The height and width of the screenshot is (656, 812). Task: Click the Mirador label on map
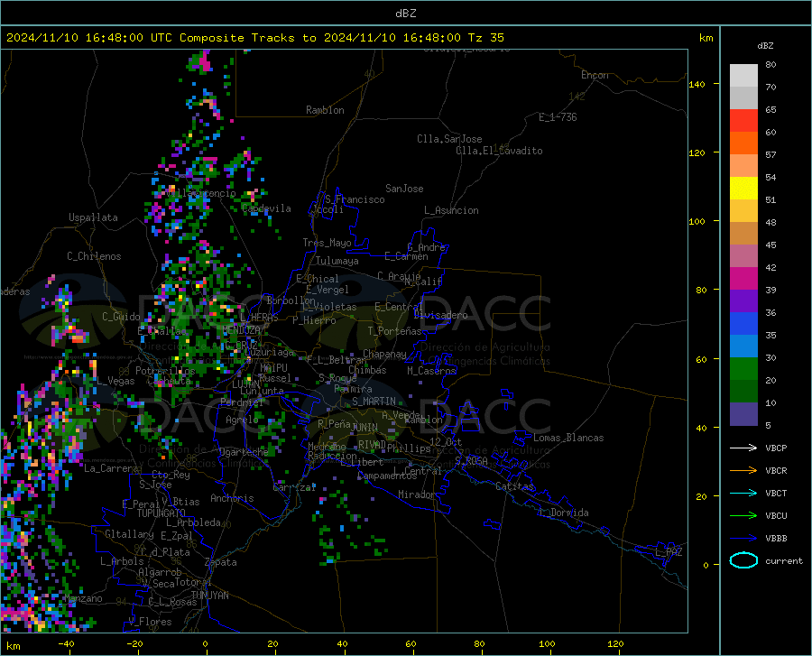[416, 494]
